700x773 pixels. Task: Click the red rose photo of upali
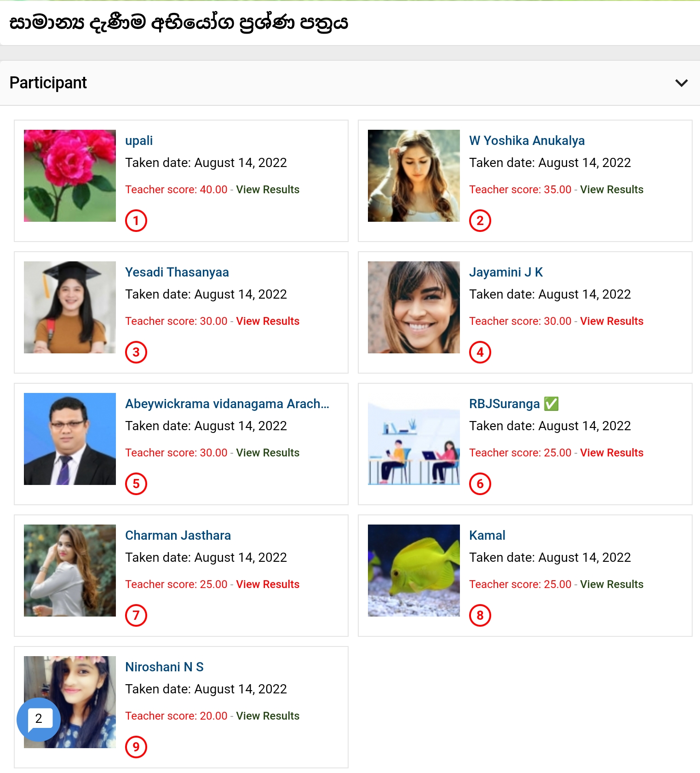[x=70, y=176]
